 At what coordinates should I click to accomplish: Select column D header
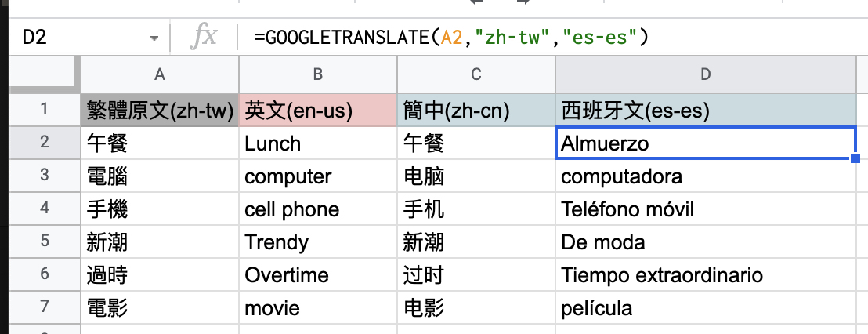(705, 74)
